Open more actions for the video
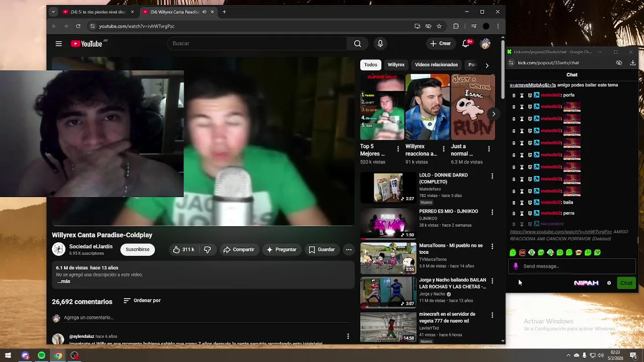The height and width of the screenshot is (362, 644). pos(348,249)
